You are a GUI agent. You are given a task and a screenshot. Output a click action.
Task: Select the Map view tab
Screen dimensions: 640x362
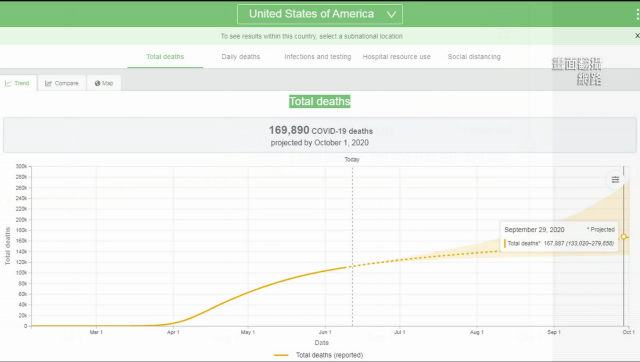click(x=104, y=83)
